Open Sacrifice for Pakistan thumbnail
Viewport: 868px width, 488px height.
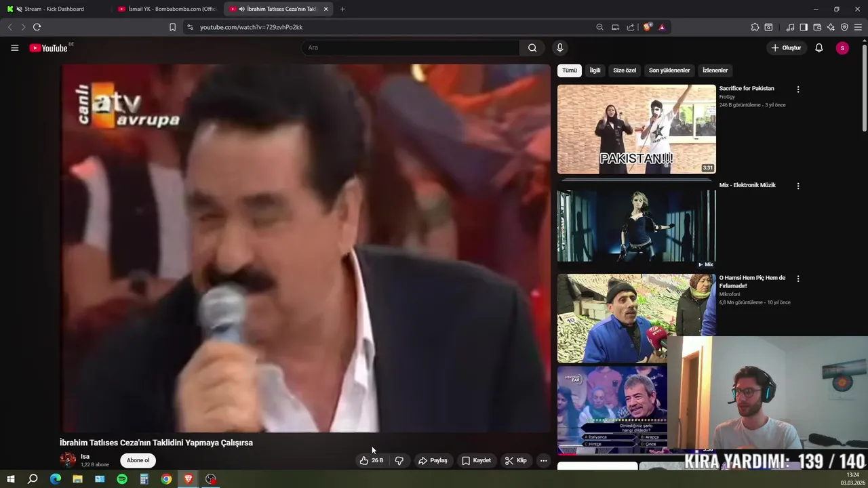(x=636, y=129)
